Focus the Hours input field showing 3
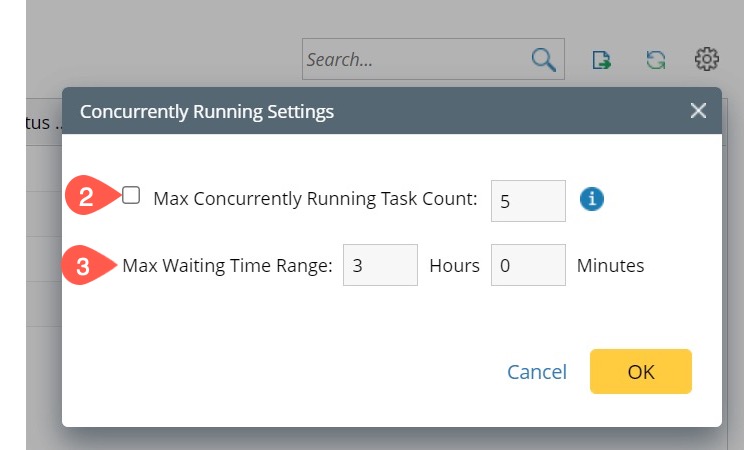The height and width of the screenshot is (450, 744). (380, 266)
